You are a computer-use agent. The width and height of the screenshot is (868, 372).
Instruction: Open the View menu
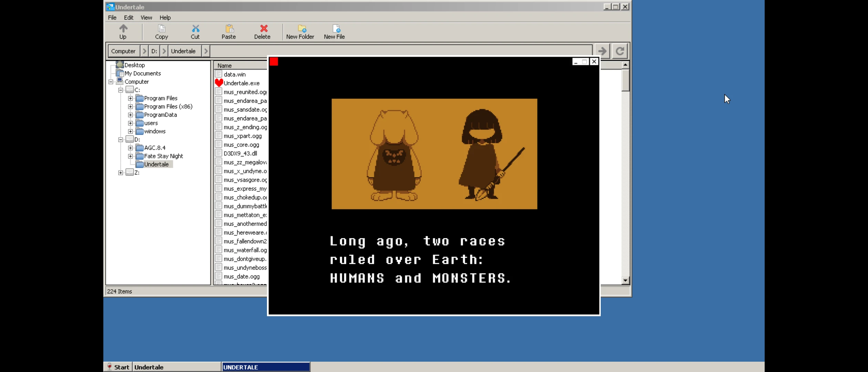pyautogui.click(x=146, y=18)
